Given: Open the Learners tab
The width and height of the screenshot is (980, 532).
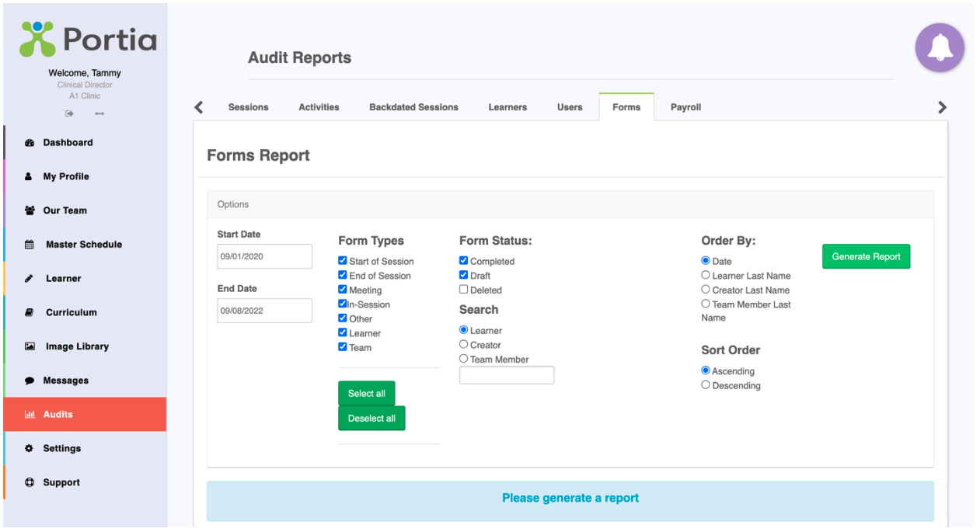Looking at the screenshot, I should pyautogui.click(x=508, y=107).
